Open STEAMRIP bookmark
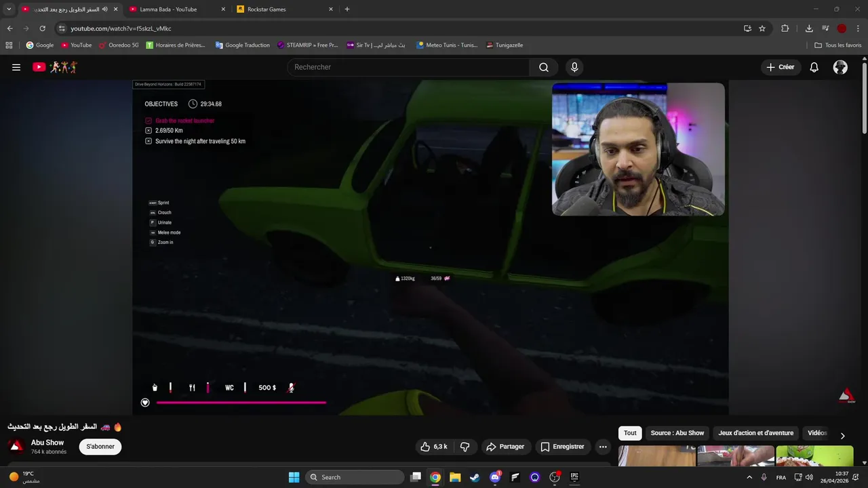The height and width of the screenshot is (488, 868). [307, 45]
